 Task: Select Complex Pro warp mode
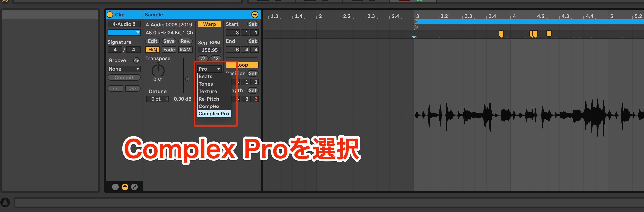click(214, 114)
